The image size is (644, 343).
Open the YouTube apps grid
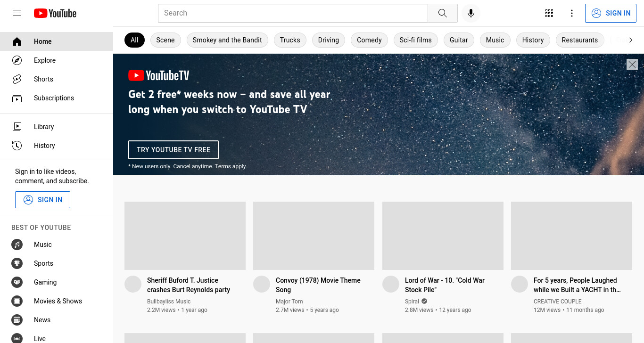549,13
